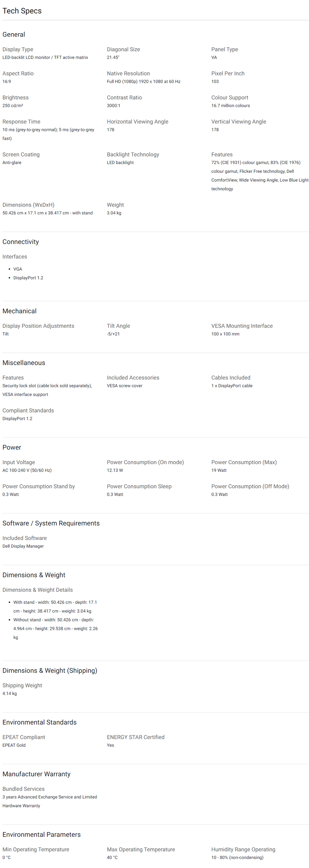Click the Dell Display Manager text
The image size is (309, 868).
pyautogui.click(x=23, y=546)
